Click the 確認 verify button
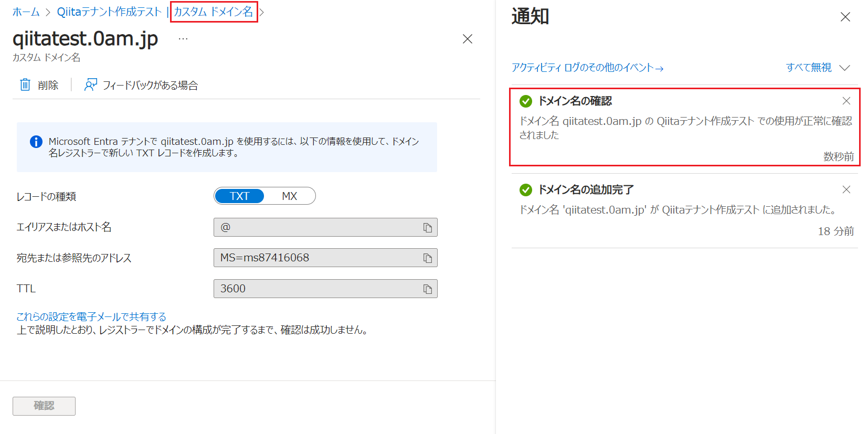This screenshot has height=434, width=868. [x=44, y=406]
